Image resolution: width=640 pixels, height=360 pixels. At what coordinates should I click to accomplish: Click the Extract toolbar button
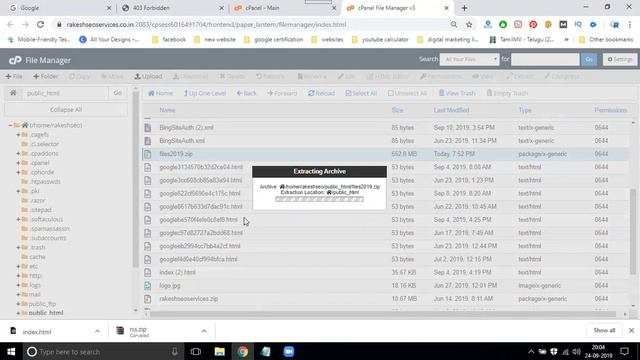(520, 76)
